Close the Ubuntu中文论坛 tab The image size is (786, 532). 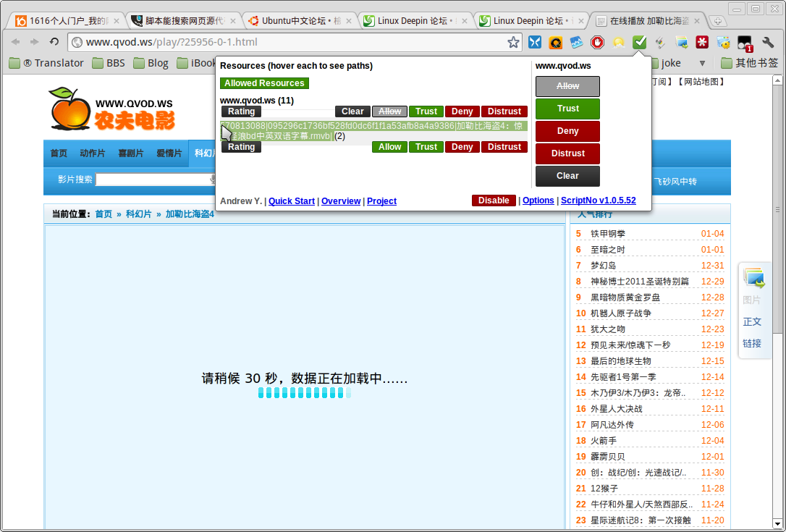point(349,21)
